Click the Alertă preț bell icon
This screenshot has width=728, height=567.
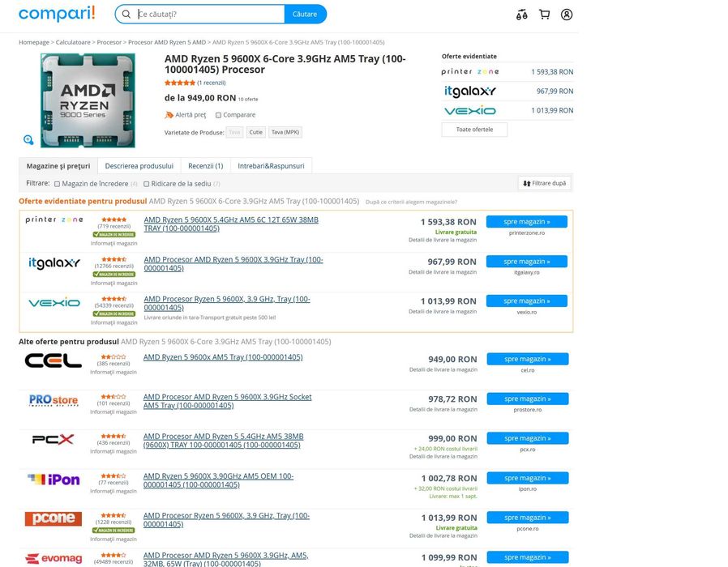(x=169, y=114)
